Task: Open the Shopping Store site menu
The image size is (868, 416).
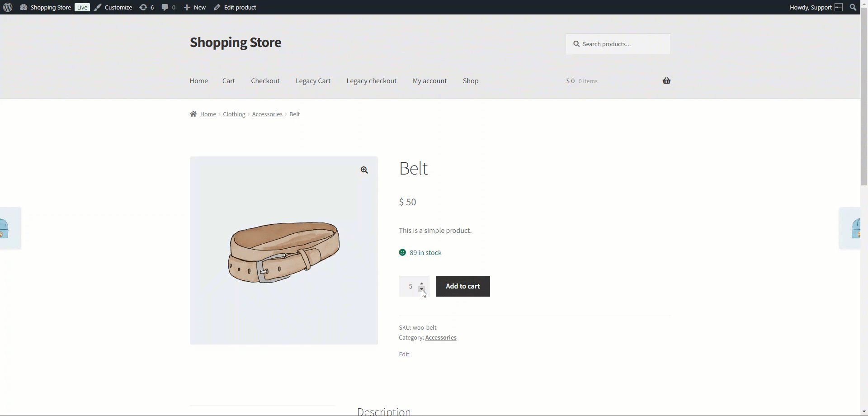Action: 46,7
